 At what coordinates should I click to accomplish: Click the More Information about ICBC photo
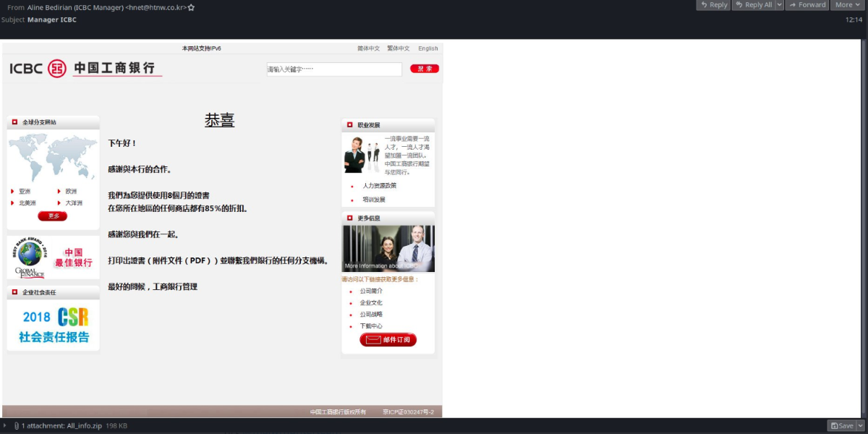388,249
